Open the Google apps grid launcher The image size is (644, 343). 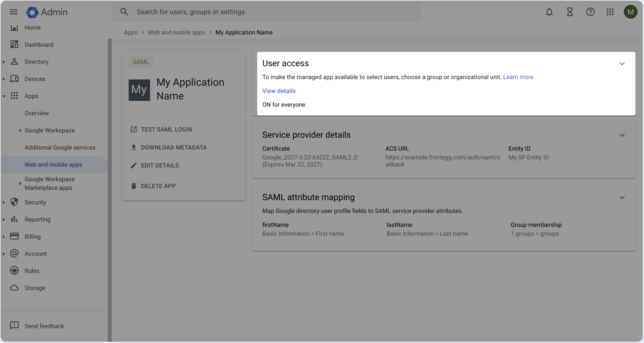point(610,12)
